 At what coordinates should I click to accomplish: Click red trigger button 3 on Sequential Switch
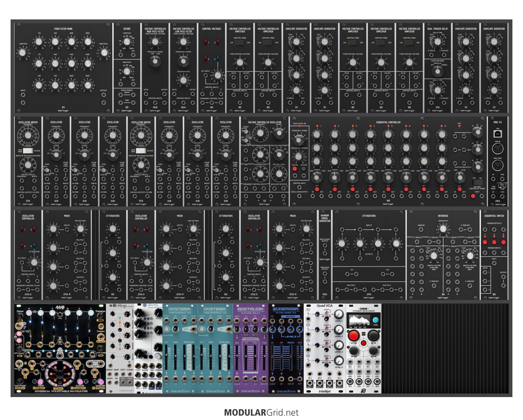[x=503, y=242]
